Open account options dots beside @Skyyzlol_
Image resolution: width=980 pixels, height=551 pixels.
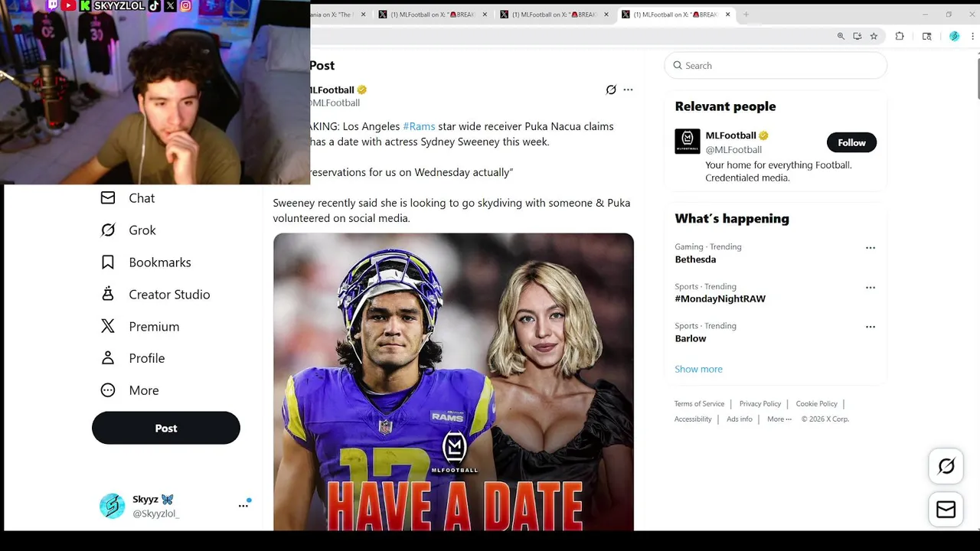coord(243,506)
